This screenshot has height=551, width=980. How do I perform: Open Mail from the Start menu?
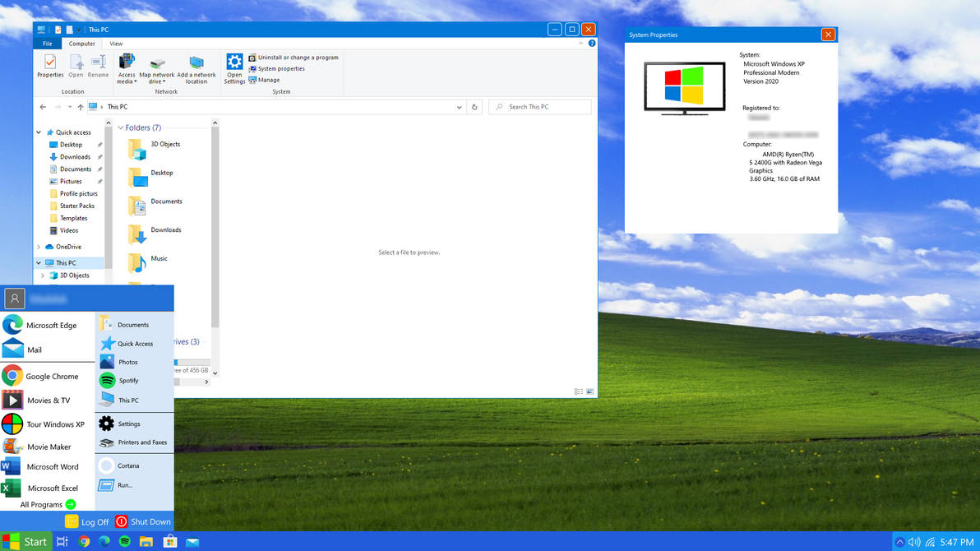22,350
